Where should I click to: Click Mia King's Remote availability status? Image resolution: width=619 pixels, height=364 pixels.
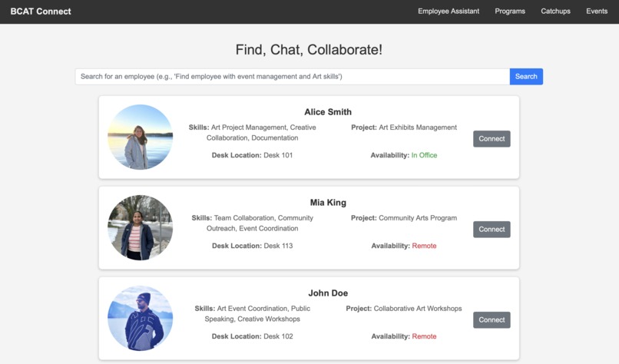coord(424,246)
